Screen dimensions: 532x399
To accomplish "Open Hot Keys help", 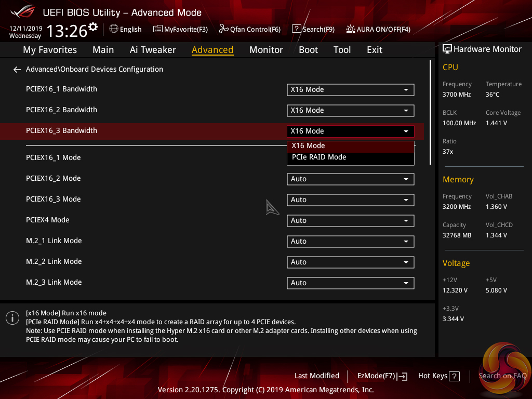I will 438,376.
